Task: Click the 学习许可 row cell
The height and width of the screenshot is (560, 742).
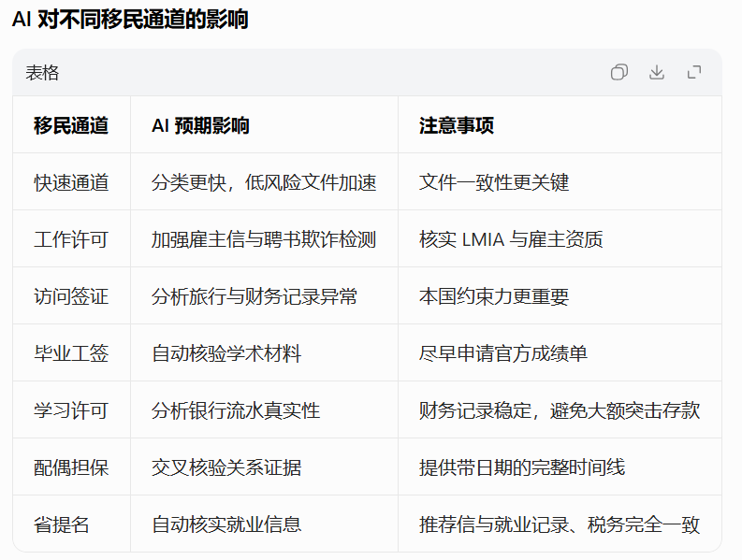Action: point(71,410)
